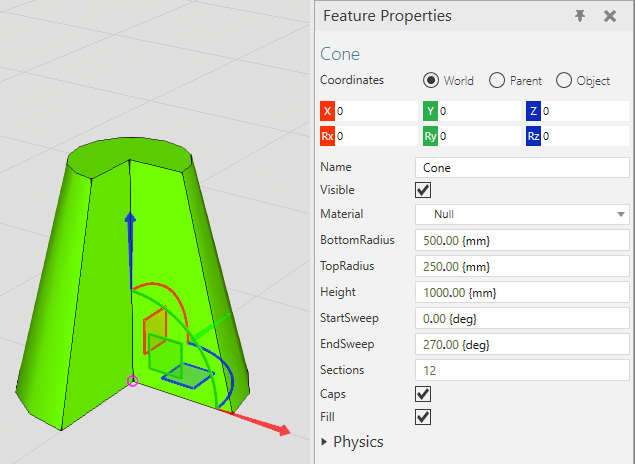The height and width of the screenshot is (464, 635).
Task: Select the Object coordinates radio button
Action: point(563,81)
